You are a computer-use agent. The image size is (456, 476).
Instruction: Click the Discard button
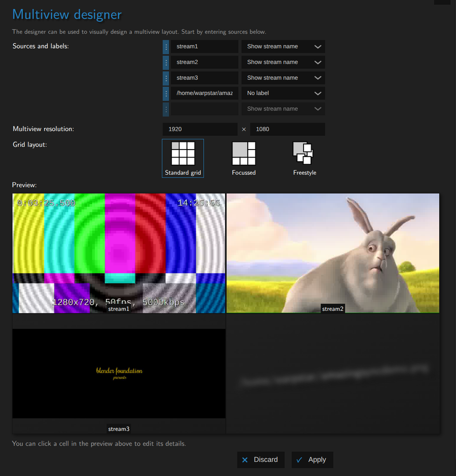260,460
